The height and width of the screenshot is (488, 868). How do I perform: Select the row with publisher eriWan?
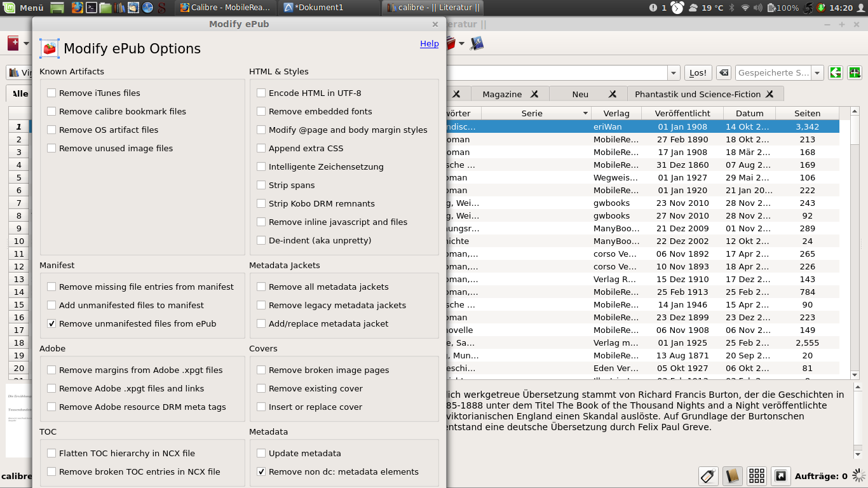point(642,126)
